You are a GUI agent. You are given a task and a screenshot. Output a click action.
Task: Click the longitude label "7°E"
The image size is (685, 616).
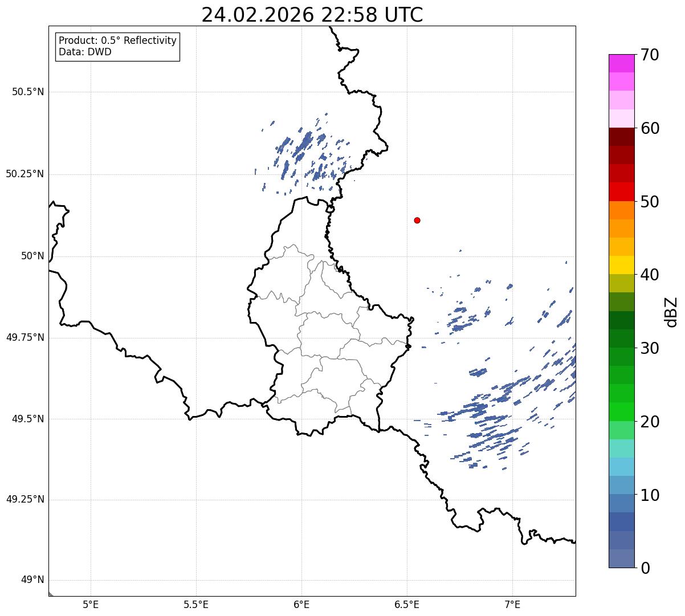pos(512,605)
